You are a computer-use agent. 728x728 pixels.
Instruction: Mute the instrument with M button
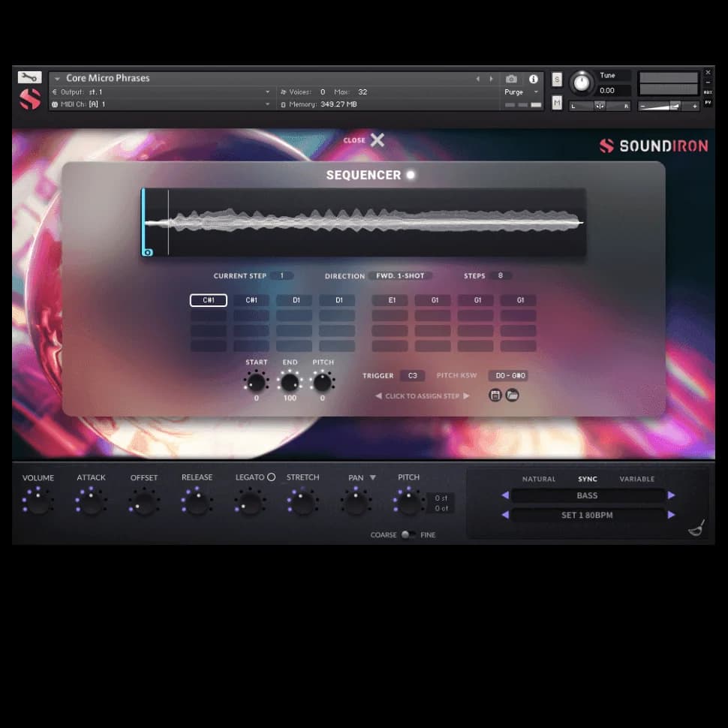coord(557,103)
